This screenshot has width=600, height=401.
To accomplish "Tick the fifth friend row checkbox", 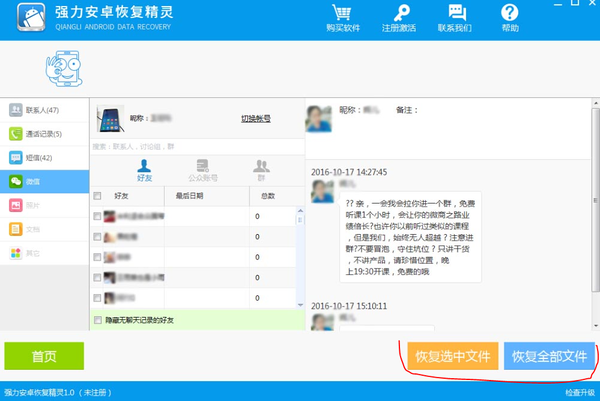I will (97, 298).
